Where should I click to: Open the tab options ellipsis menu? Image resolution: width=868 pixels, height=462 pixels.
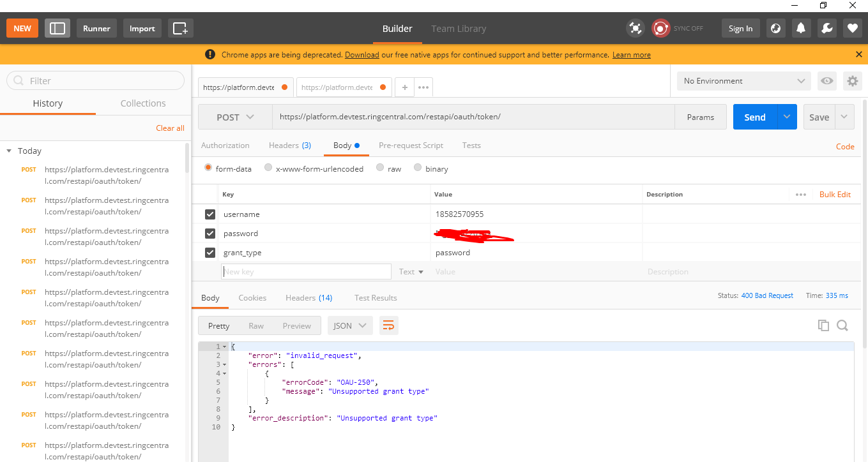pos(423,87)
